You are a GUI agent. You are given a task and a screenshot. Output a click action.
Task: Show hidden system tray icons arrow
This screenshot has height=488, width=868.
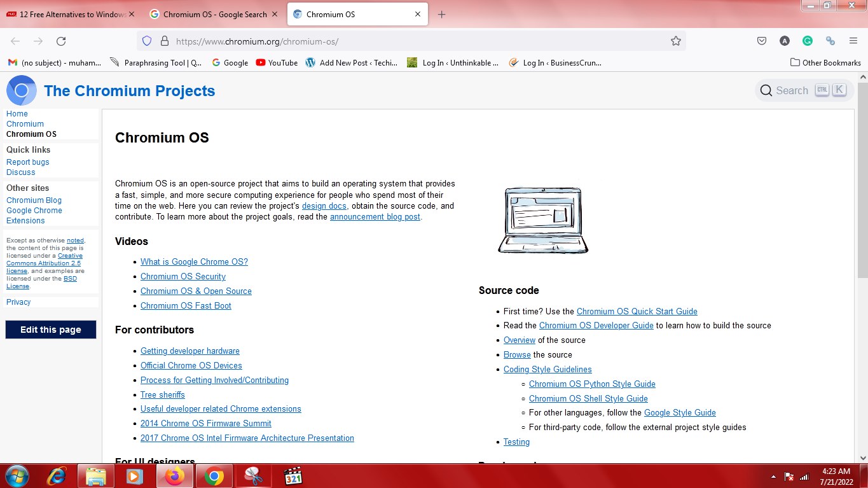pos(773,477)
